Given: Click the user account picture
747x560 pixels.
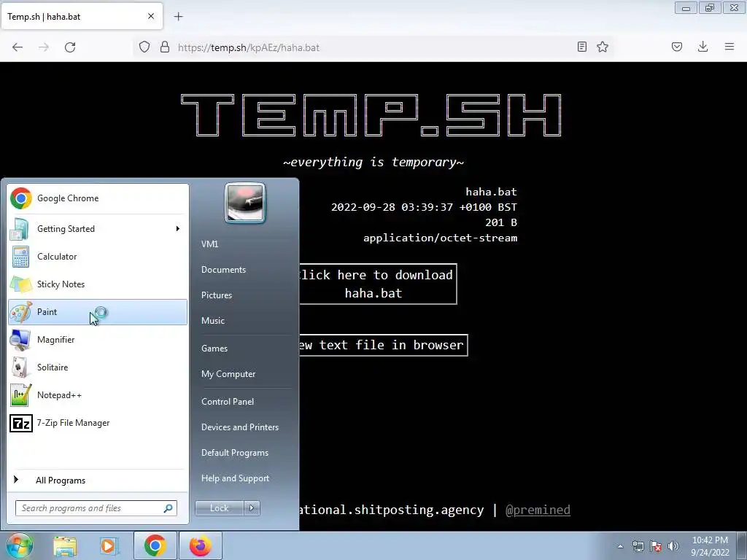Looking at the screenshot, I should point(245,203).
